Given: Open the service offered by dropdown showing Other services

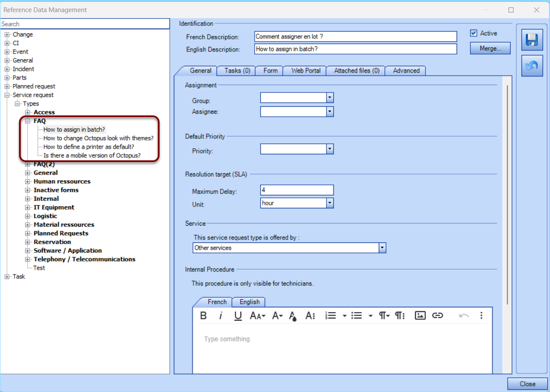Looking at the screenshot, I should click(381, 248).
